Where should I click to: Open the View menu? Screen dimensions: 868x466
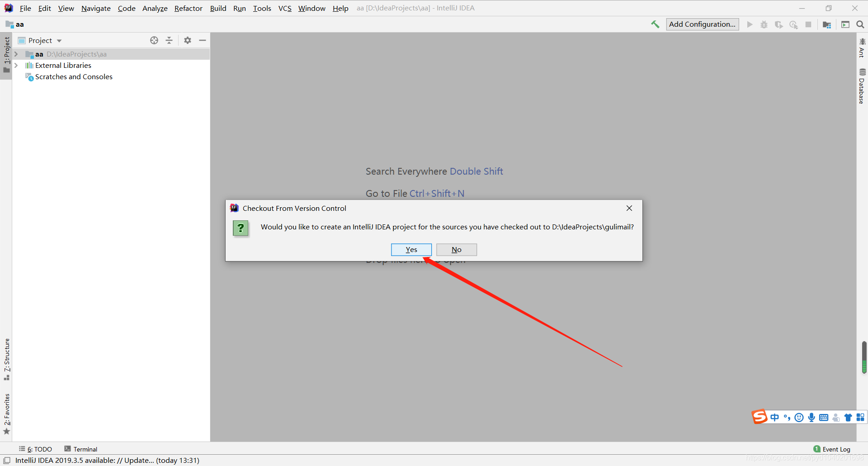click(66, 8)
